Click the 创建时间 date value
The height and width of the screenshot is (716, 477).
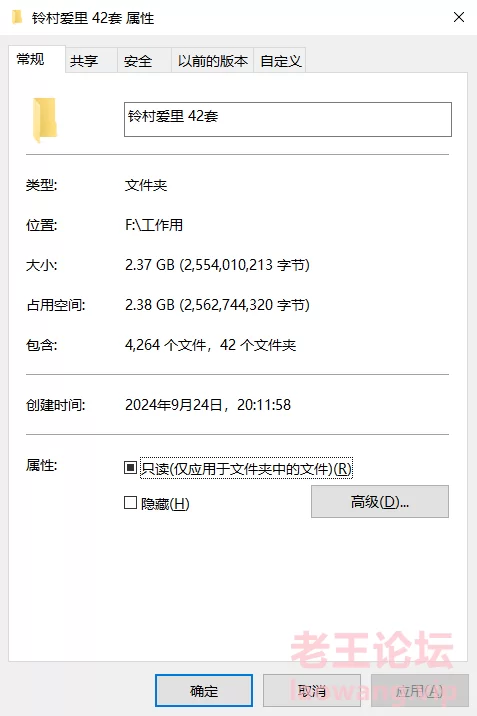click(208, 405)
